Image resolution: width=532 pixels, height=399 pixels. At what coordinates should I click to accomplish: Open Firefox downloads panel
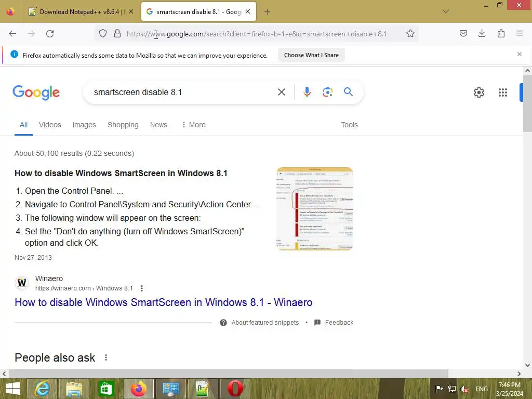coord(482,33)
